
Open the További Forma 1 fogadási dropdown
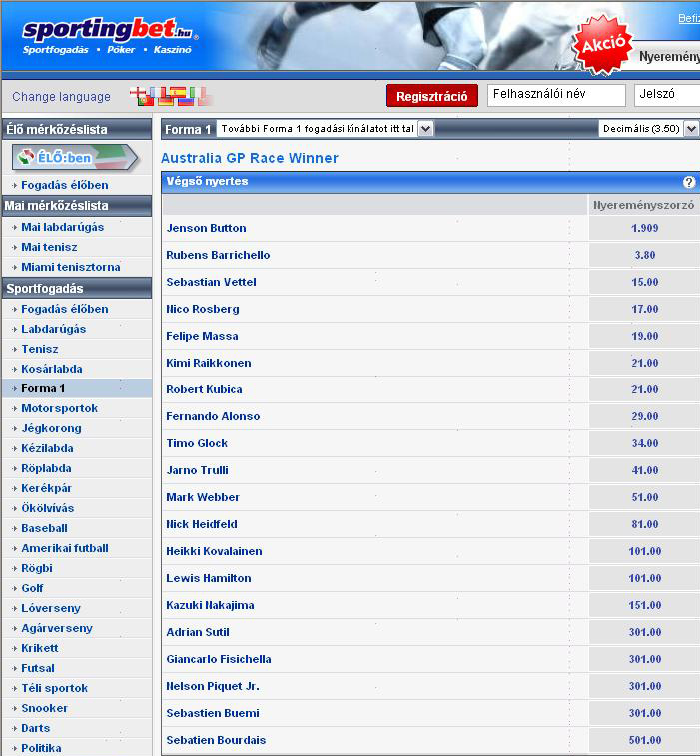[x=325, y=129]
